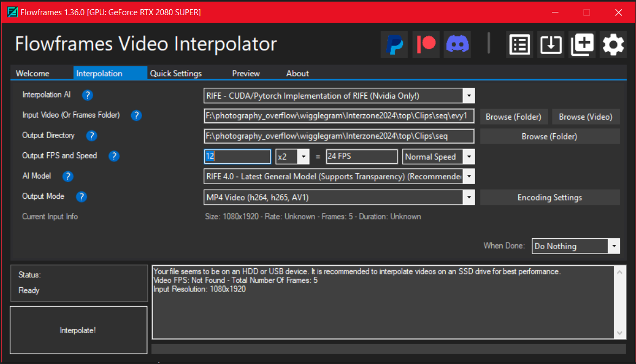Show help for Output FPS and Speed

[114, 156]
